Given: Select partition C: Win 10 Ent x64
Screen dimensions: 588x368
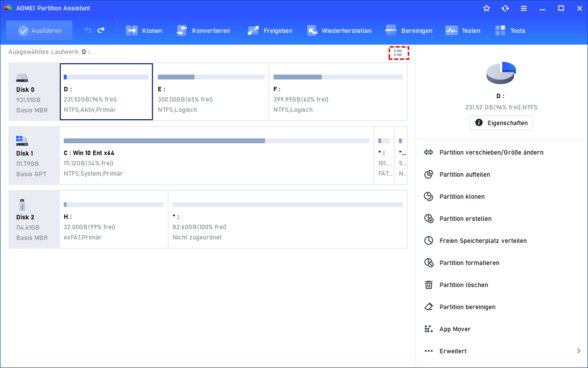Looking at the screenshot, I should 217,156.
